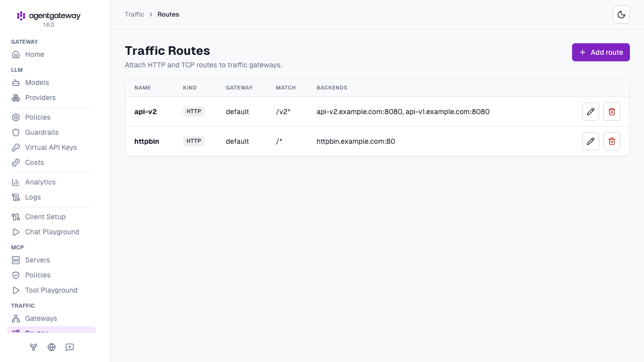Open Tool Playground page
The width and height of the screenshot is (644, 362).
pos(51,290)
